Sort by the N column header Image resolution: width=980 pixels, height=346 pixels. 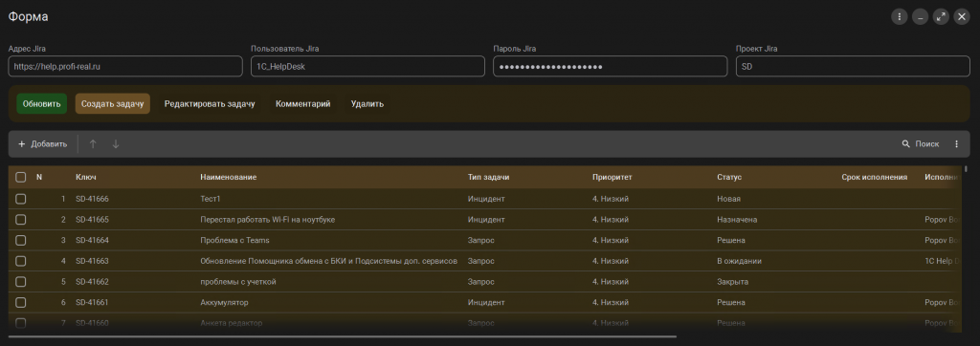click(x=39, y=178)
